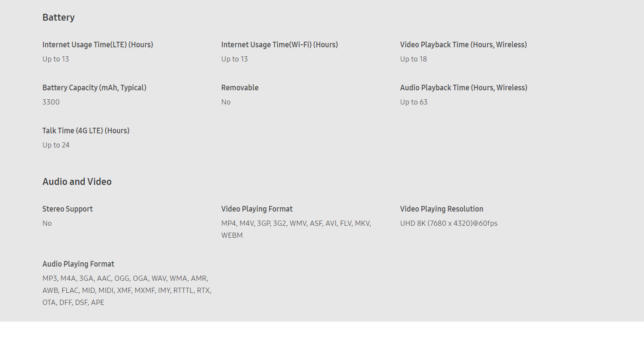Click the 3300 battery capacity value
Image resolution: width=644 pixels, height=344 pixels.
(51, 102)
